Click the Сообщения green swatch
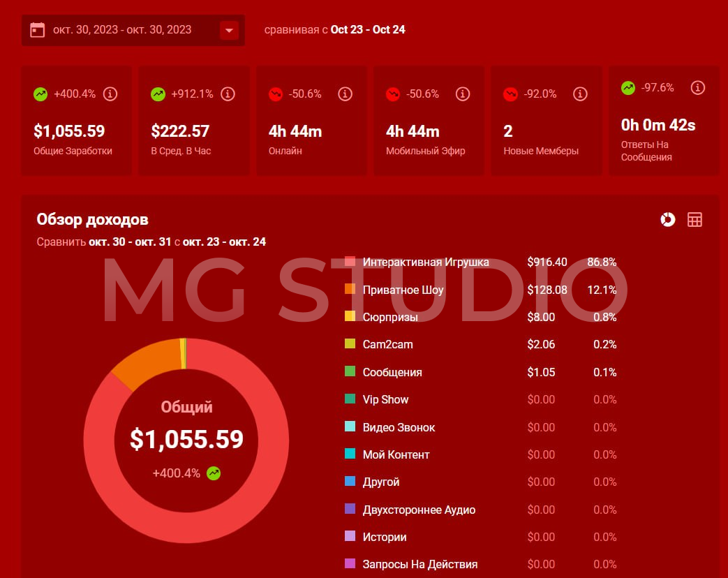The width and height of the screenshot is (728, 578). [350, 372]
